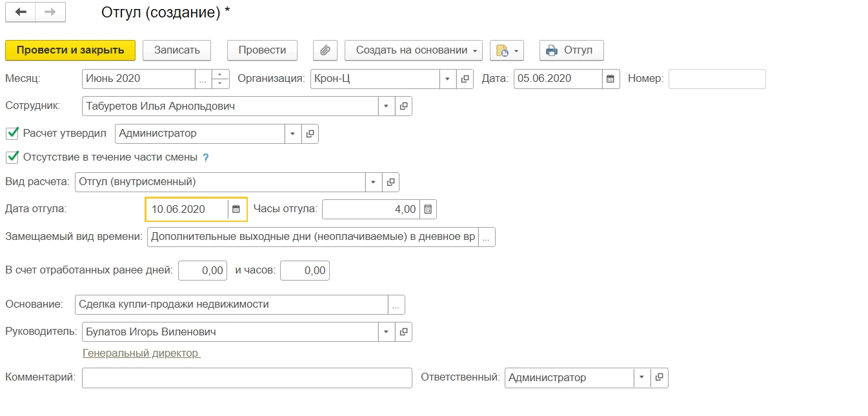Click the help question mark icon
The height and width of the screenshot is (416, 868).
206,157
